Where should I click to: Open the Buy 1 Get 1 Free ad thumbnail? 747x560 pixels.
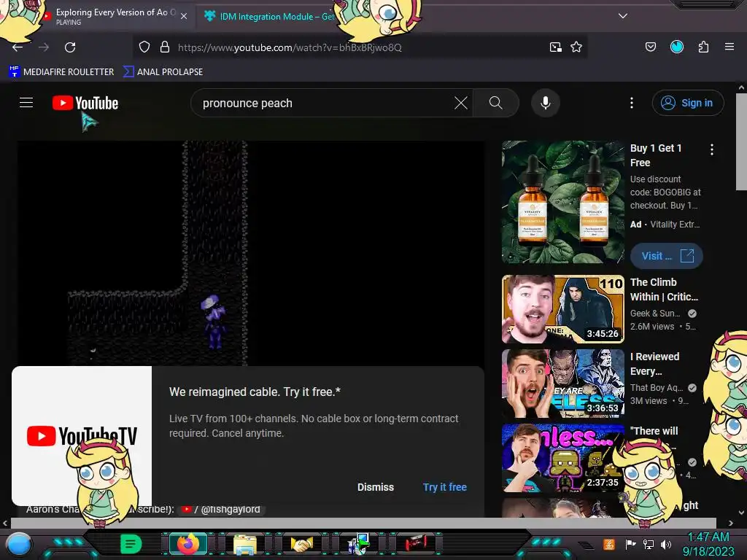coord(562,202)
